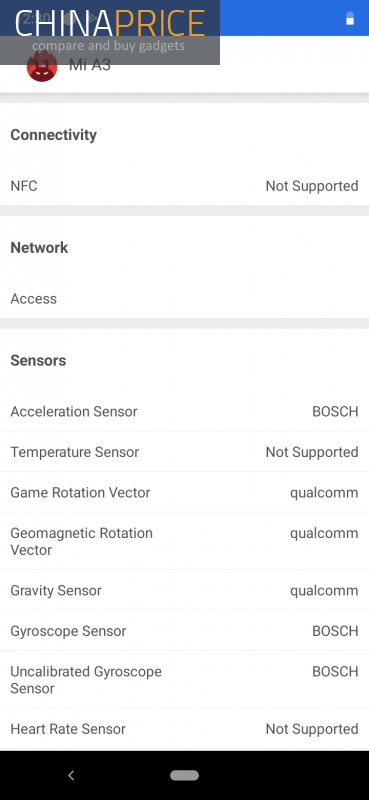Tap the Uncalibrated Gyroscope Sensor entry
The image size is (369, 800).
(184, 680)
